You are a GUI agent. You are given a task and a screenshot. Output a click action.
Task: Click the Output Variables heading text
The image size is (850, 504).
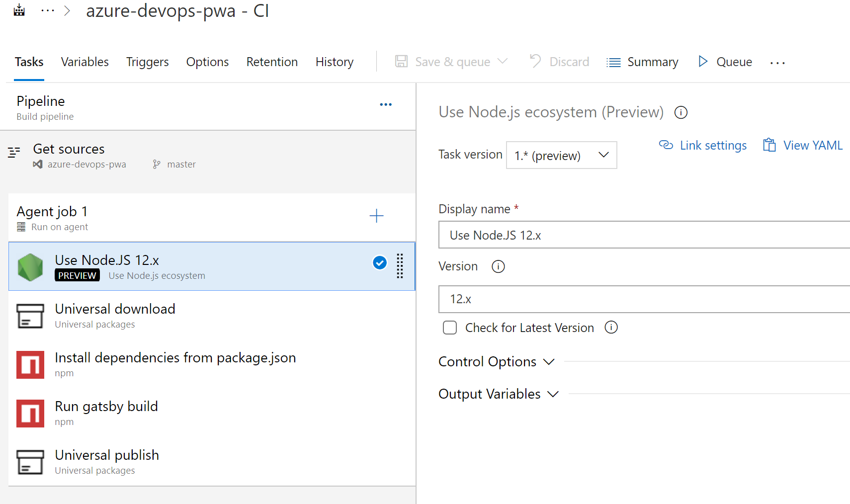490,394
